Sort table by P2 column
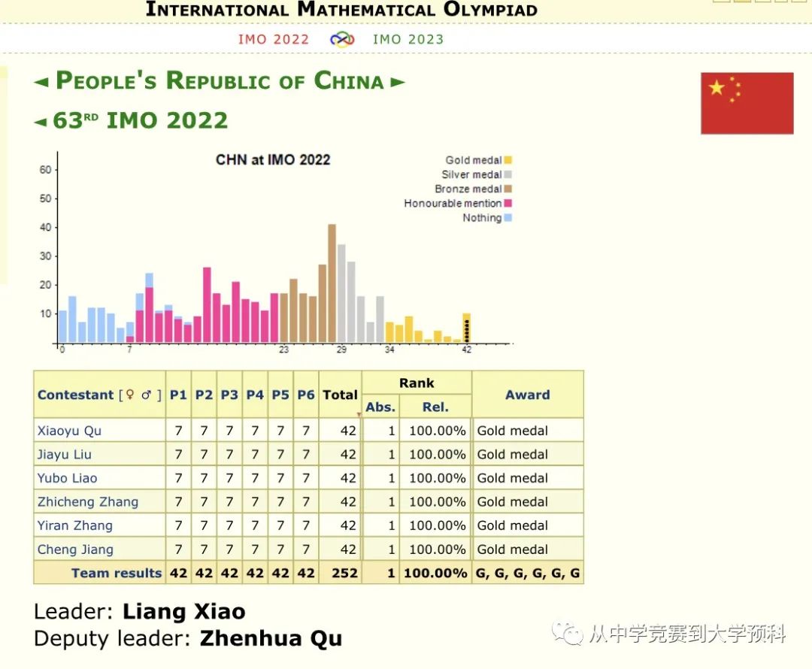Image resolution: width=812 pixels, height=669 pixels. tap(204, 395)
